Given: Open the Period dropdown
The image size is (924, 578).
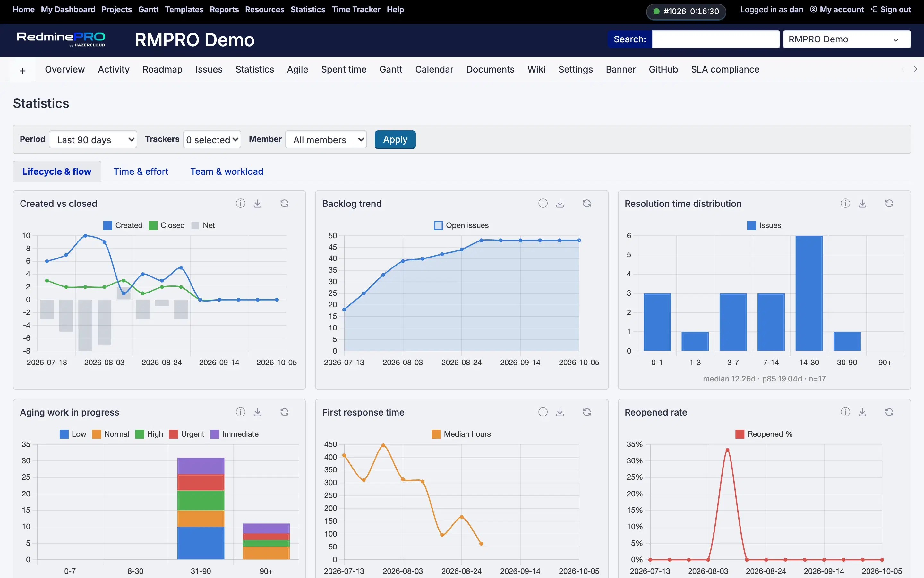Looking at the screenshot, I should tap(93, 140).
